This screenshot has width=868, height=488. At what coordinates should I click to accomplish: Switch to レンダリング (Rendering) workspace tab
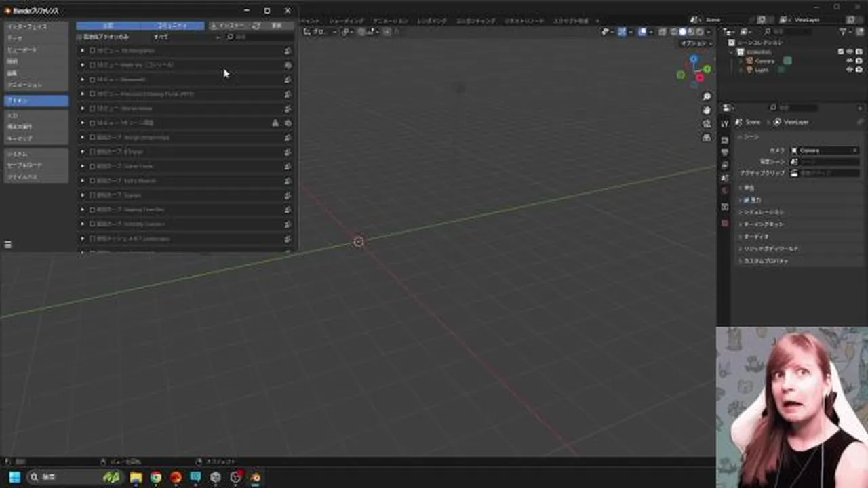432,21
